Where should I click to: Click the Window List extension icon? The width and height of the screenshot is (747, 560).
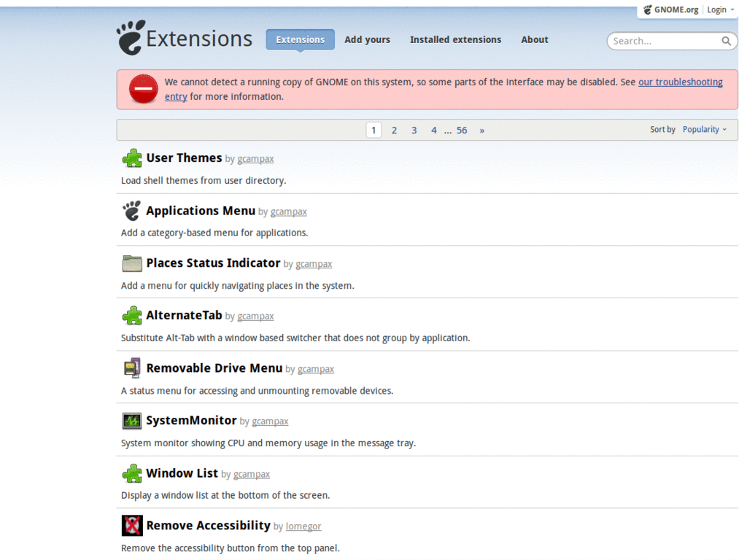point(132,472)
